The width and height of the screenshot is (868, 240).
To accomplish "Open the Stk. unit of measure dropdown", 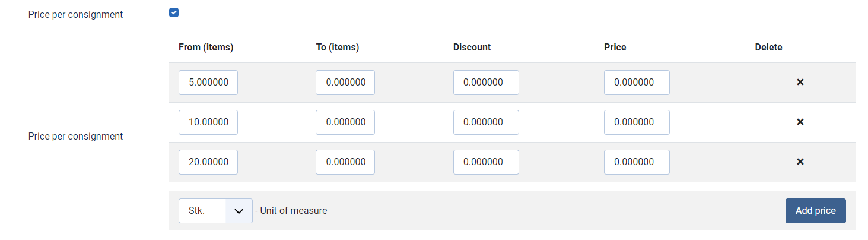I will pyautogui.click(x=215, y=211).
